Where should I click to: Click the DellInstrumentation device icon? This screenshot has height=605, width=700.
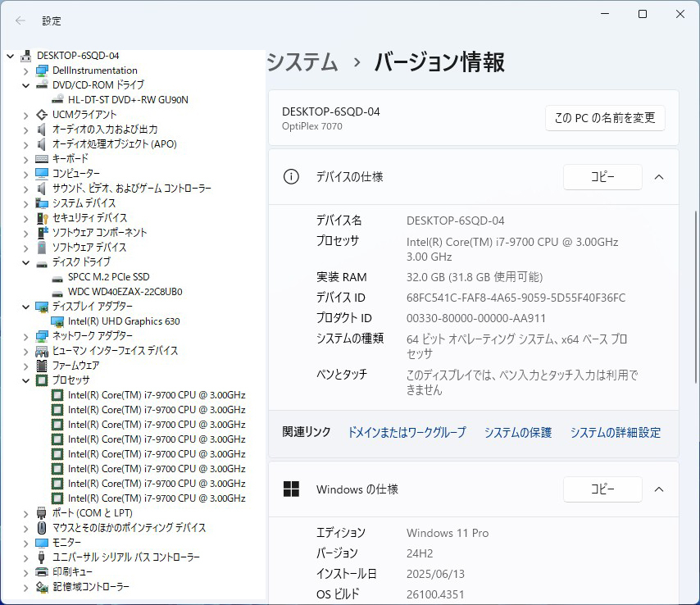pyautogui.click(x=42, y=71)
